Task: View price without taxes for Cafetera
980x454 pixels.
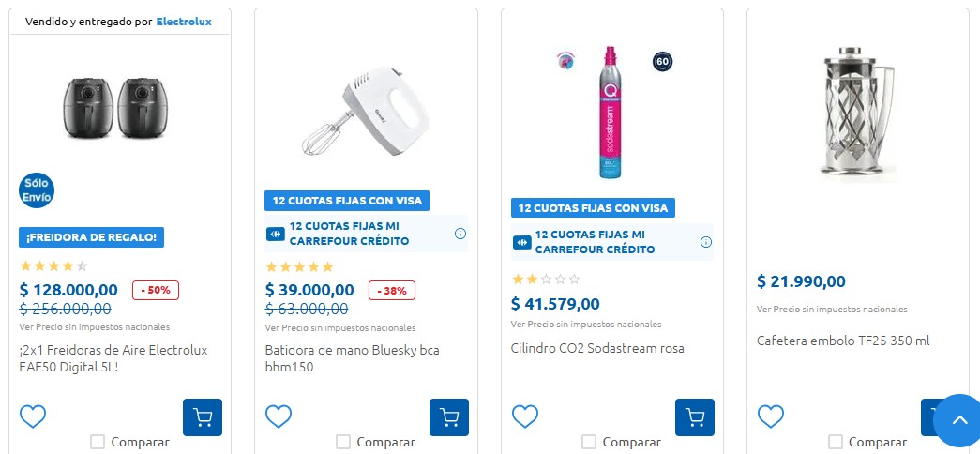Action: 832,310
